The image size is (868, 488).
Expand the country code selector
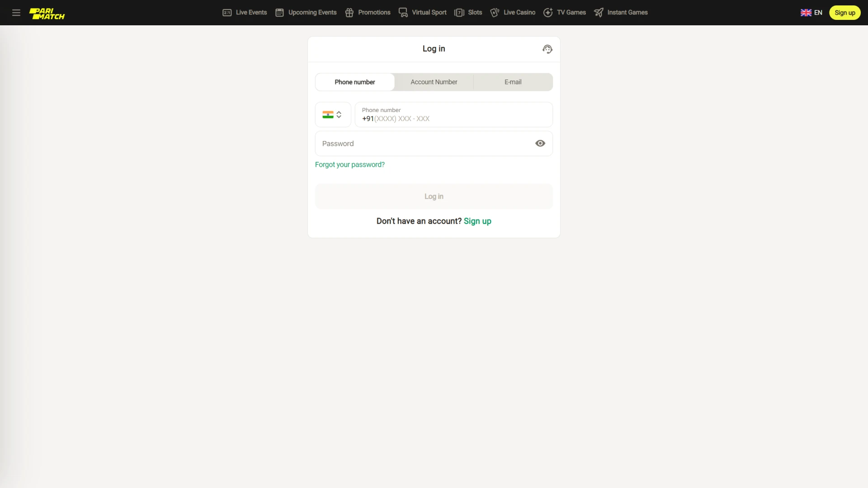click(333, 114)
